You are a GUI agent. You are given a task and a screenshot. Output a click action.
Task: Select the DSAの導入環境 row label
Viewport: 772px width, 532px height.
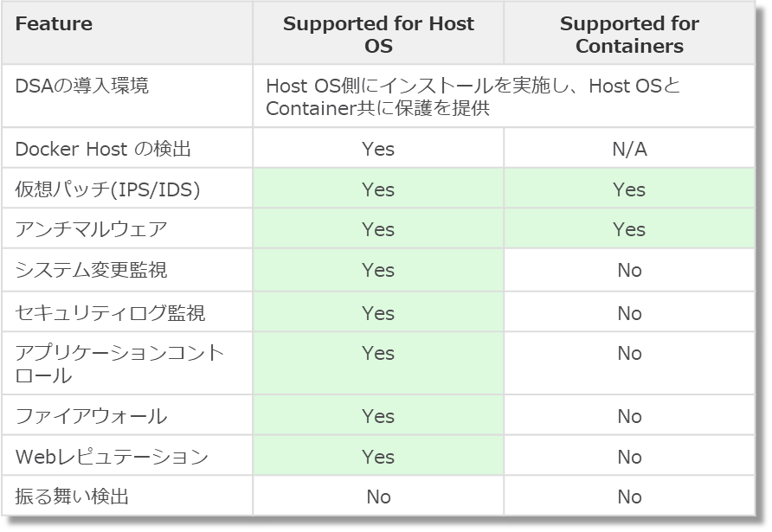(82, 86)
